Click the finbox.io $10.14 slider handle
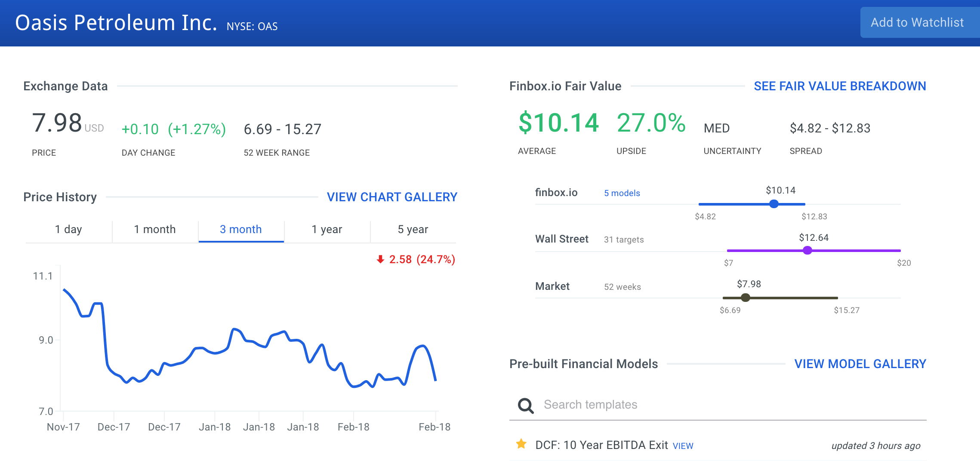 774,204
